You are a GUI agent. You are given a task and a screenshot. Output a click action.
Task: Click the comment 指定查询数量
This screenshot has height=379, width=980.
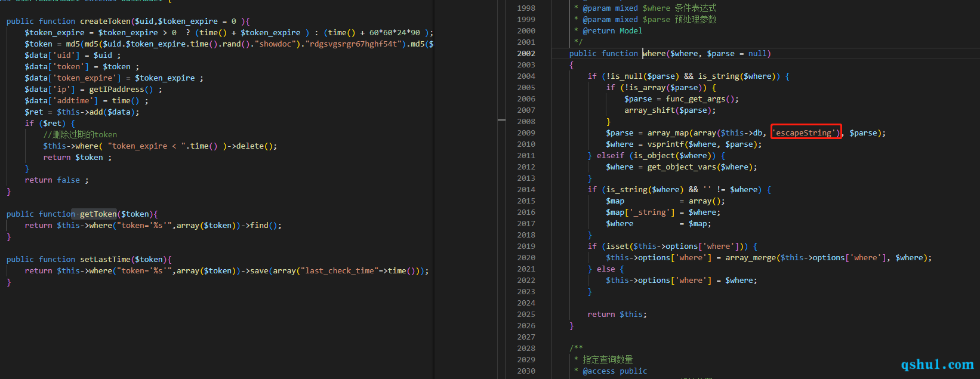[608, 359]
